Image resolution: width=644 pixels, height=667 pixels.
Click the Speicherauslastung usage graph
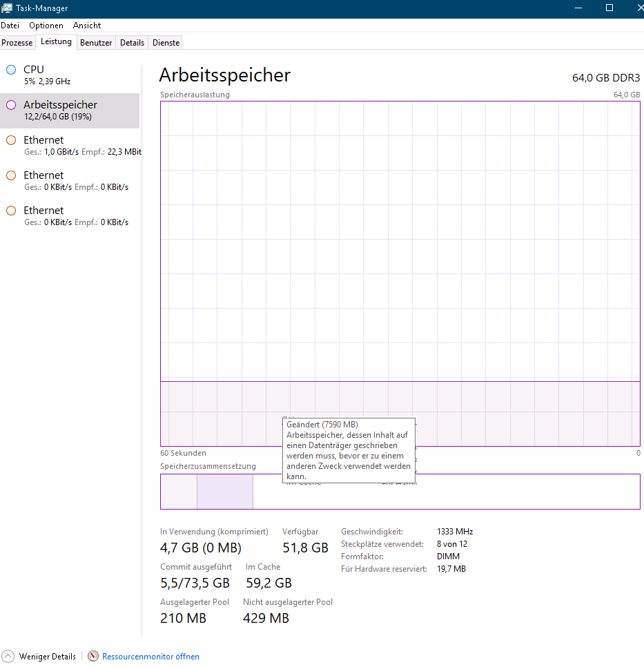(400, 273)
